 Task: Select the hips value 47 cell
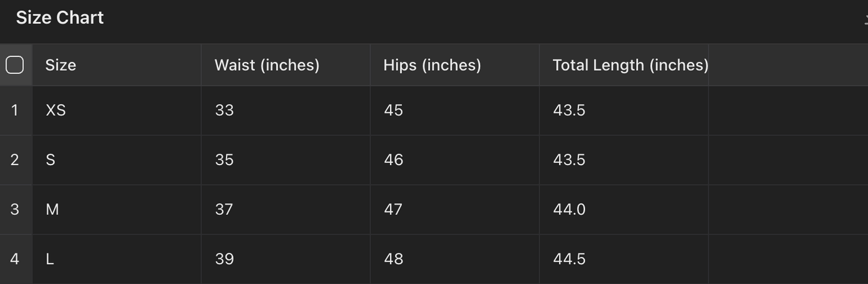tap(393, 210)
